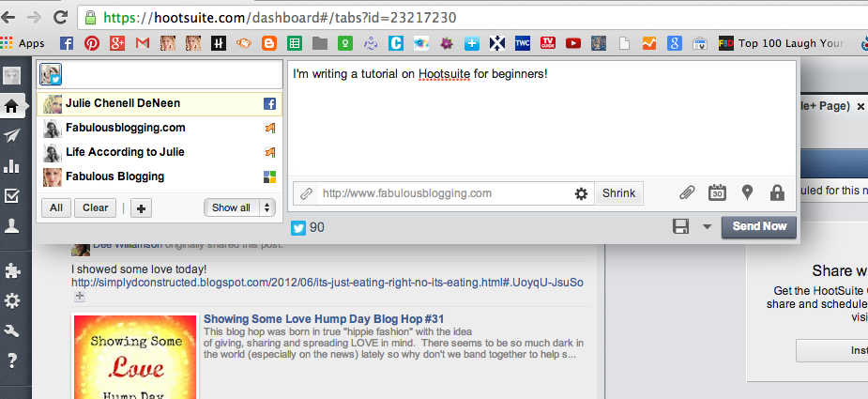The image size is (868, 399).
Task: Open the Tools wrench icon in sidebar
Action: click(x=11, y=330)
